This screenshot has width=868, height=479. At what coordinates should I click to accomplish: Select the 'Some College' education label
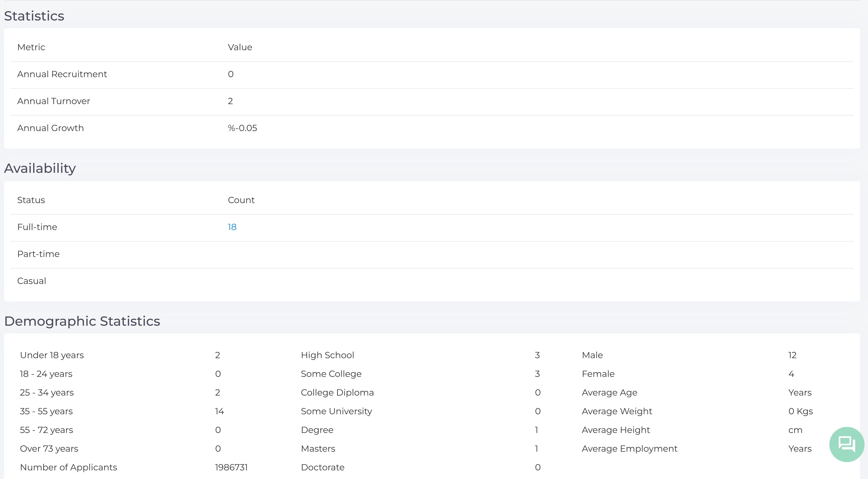click(x=331, y=374)
